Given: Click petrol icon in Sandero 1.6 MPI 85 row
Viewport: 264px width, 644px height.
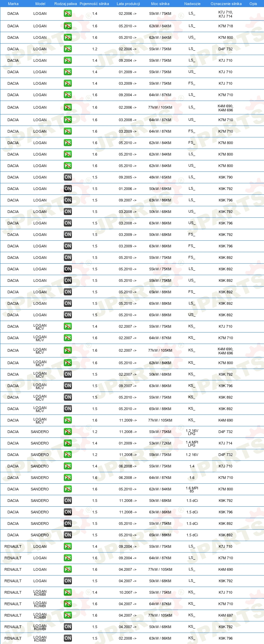Looking at the screenshot, I should [x=68, y=489].
